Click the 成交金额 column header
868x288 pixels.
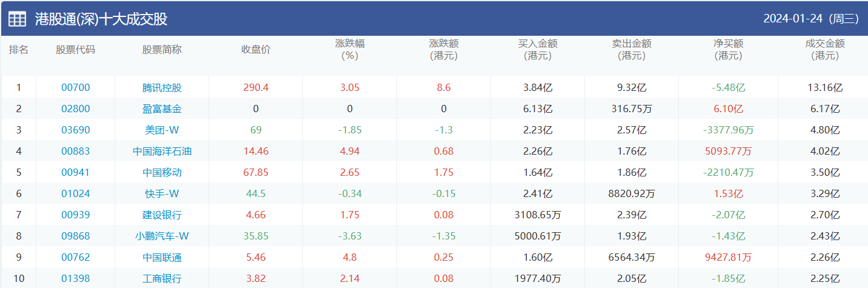click(825, 50)
